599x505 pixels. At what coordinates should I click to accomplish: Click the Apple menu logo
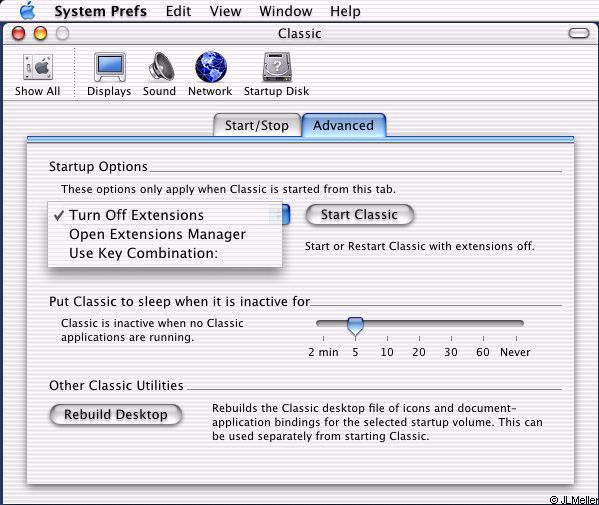28,10
